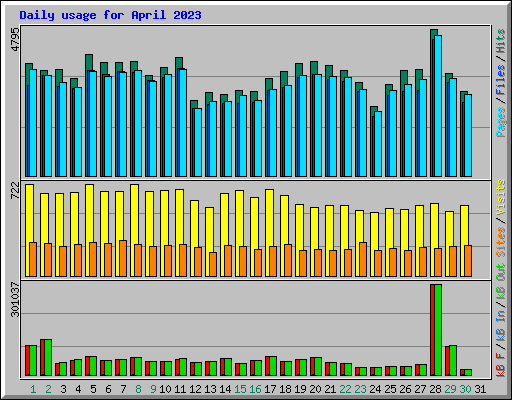Click day 19 on the x-axis
The height and width of the screenshot is (400, 512).
[x=300, y=389]
